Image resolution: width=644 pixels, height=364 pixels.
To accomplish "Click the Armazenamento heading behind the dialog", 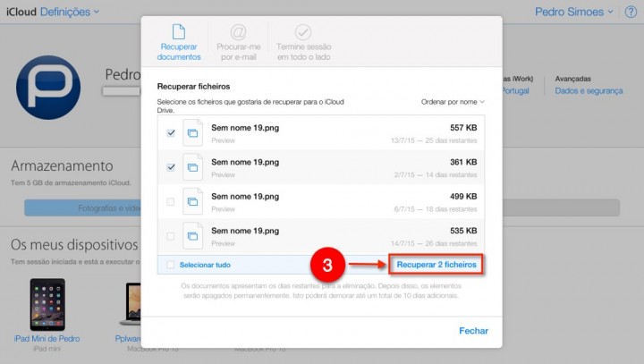I will pyautogui.click(x=62, y=166).
